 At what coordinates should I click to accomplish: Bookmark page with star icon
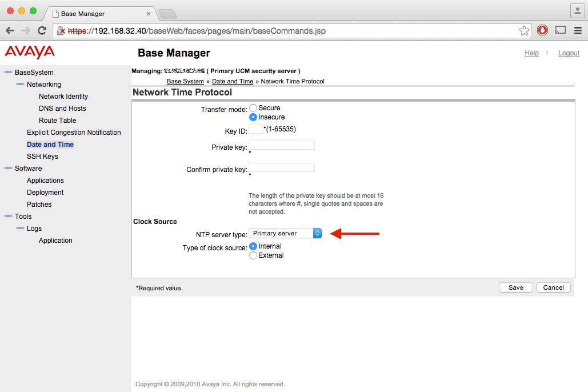(x=524, y=31)
